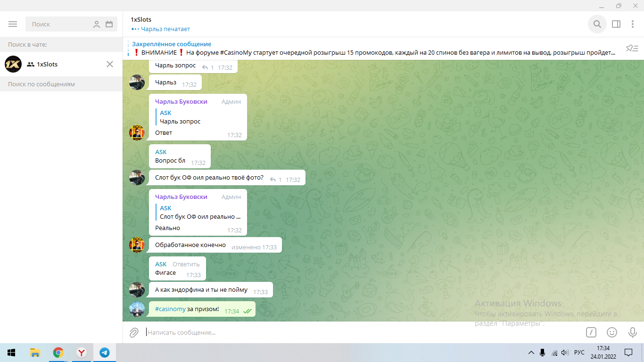Click the chat search magnifier icon

click(597, 24)
